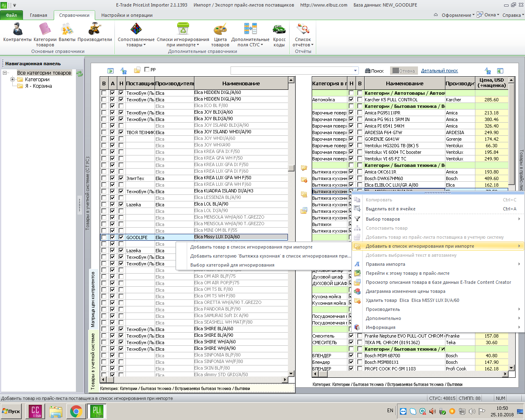Open the Матрица цен контрагентов side tab
The width and height of the screenshot is (525, 420).
click(93, 299)
